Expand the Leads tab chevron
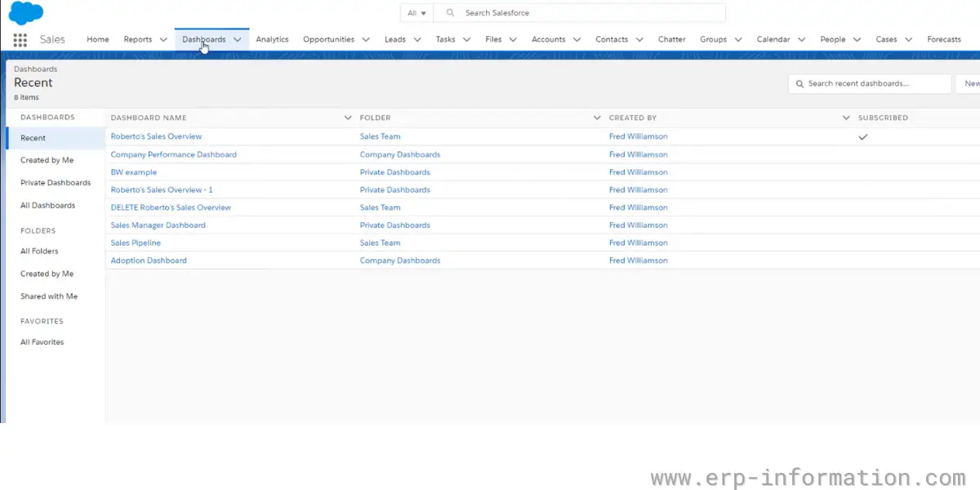Image resolution: width=980 pixels, height=490 pixels. (x=416, y=39)
